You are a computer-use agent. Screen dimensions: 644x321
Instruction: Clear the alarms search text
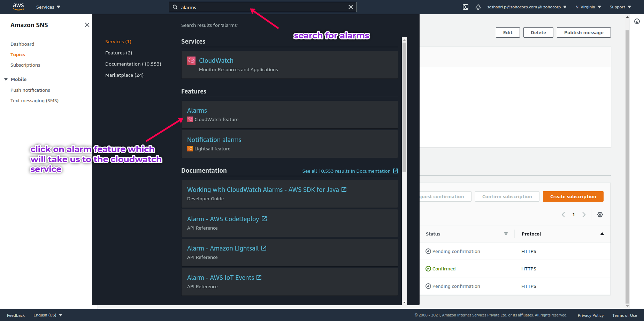click(351, 7)
